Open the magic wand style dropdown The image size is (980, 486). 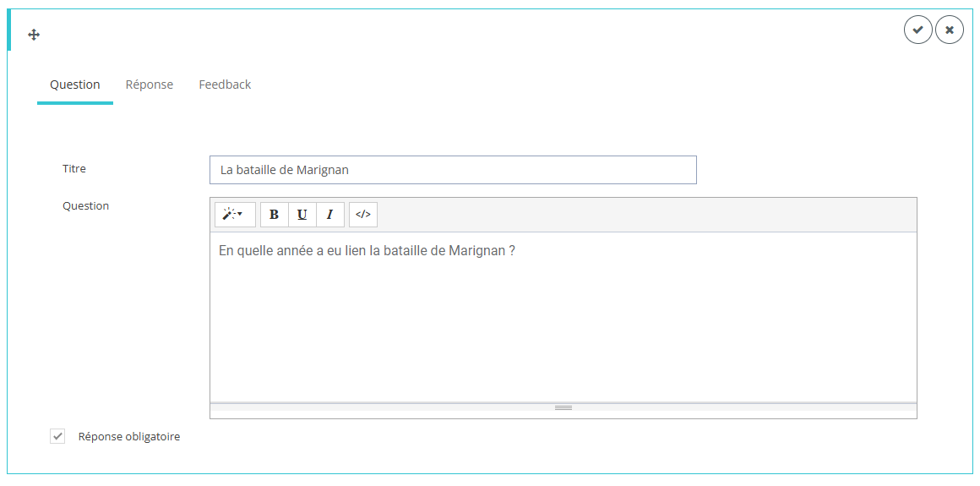coord(234,215)
